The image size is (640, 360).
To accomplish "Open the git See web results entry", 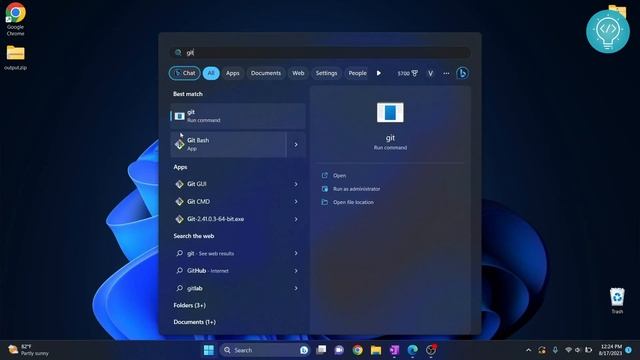I will tap(228, 253).
